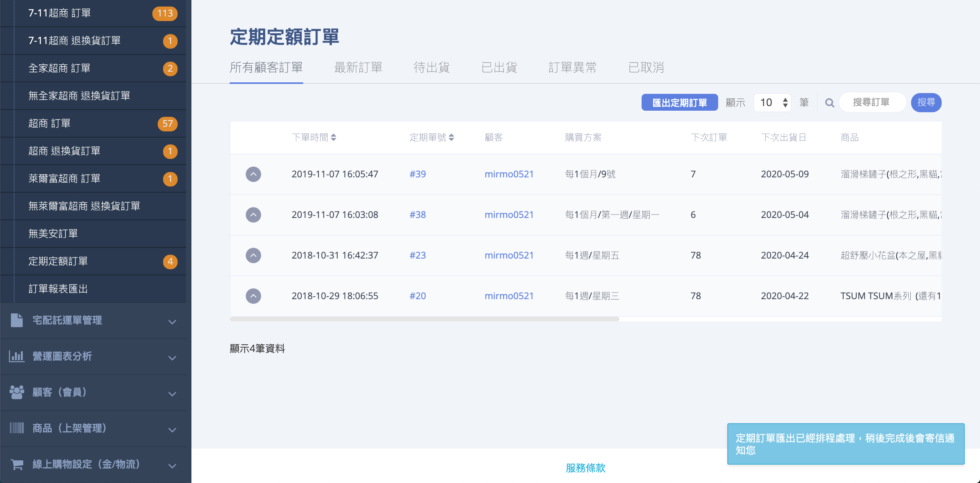The image size is (980, 483).
Task: Switch to 待出貨 tab
Action: coord(431,68)
